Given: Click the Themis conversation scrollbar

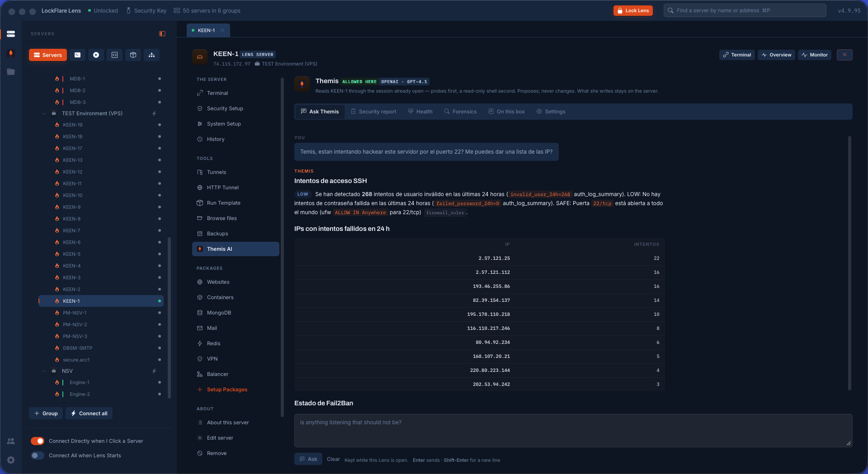Looking at the screenshot, I should pyautogui.click(x=849, y=263).
